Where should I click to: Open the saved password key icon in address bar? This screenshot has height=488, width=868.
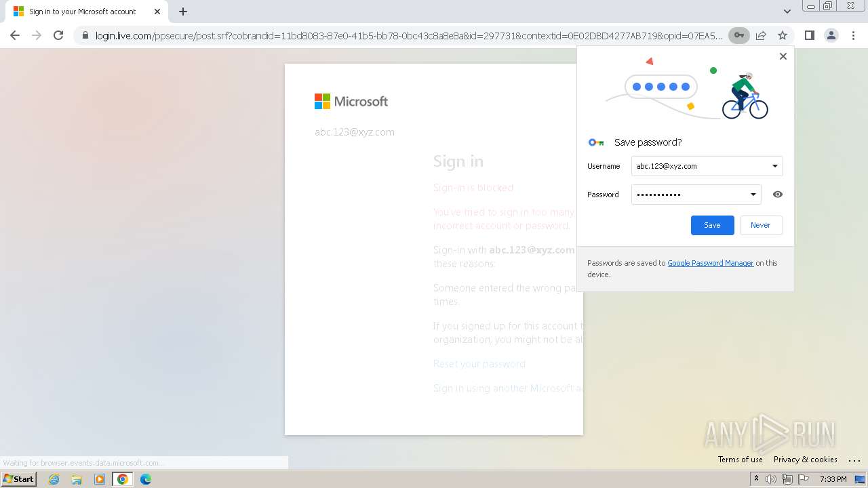[739, 35]
